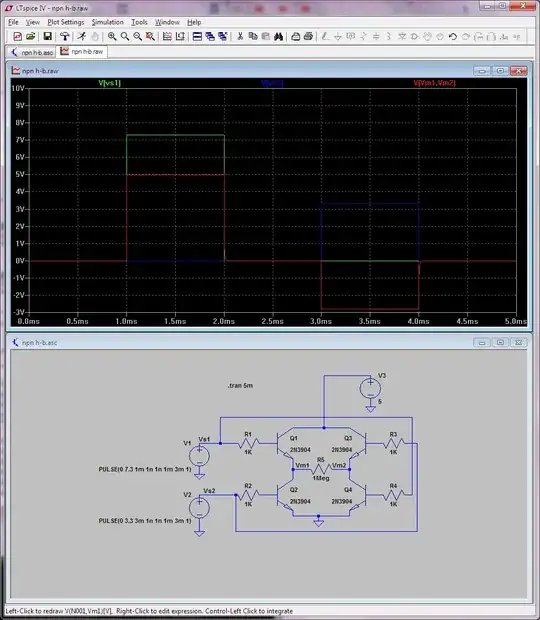This screenshot has height=620, width=540.
Task: Click the Zoom In magnifier icon
Action: [x=112, y=36]
